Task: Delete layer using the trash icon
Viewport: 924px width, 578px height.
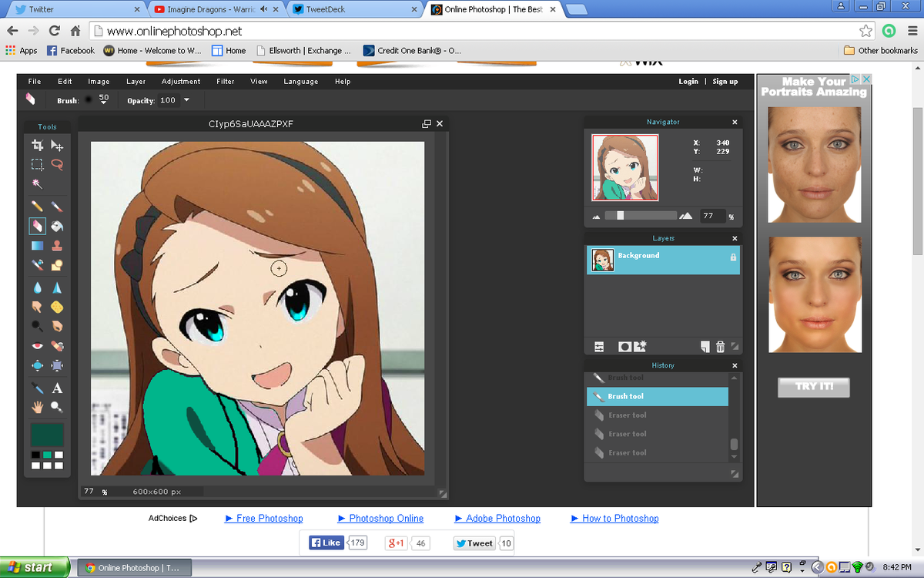Action: (720, 347)
